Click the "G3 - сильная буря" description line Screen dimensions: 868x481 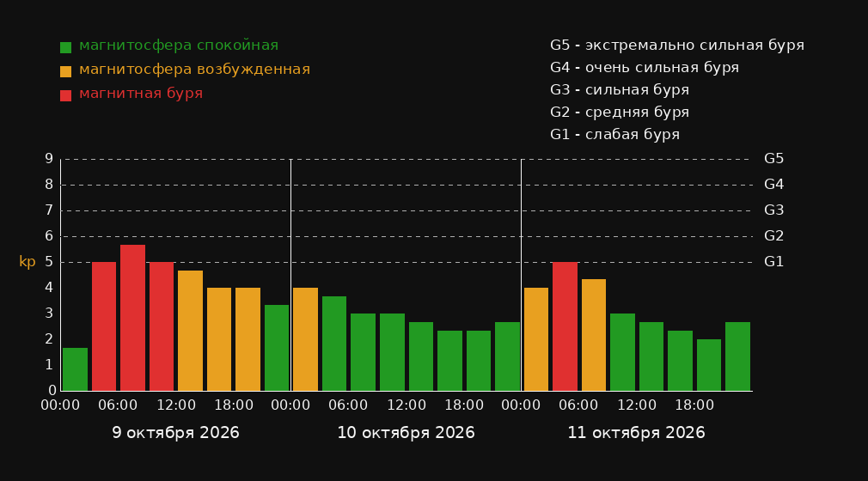620,89
